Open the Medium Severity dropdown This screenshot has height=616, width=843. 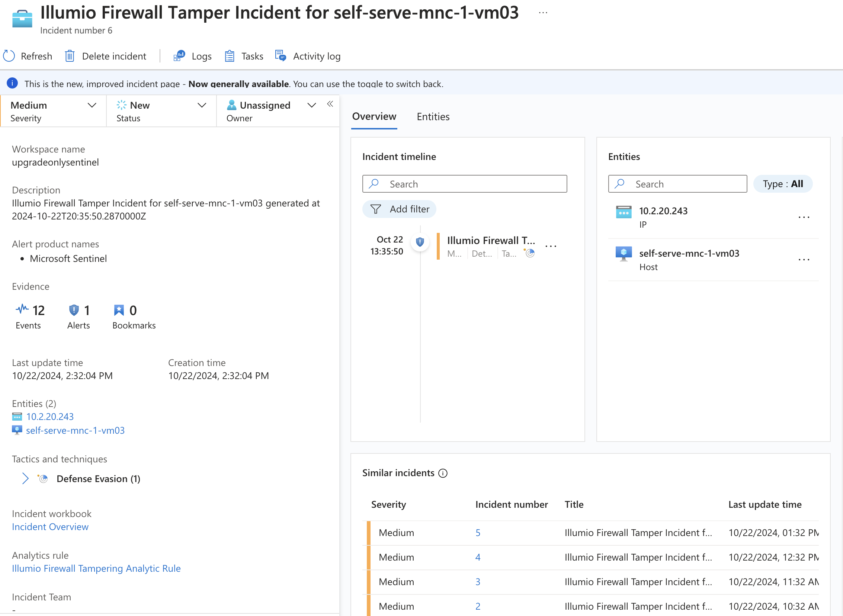coord(53,111)
